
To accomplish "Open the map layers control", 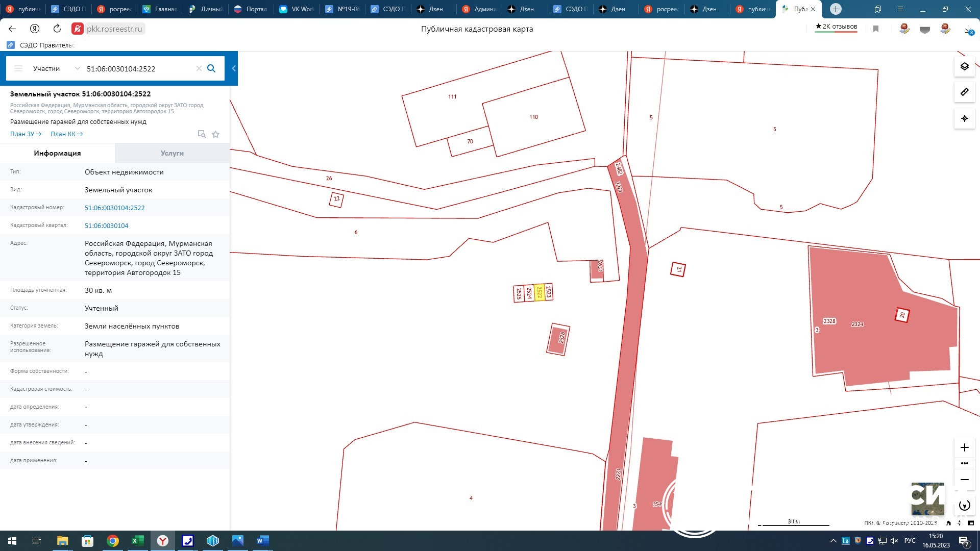I will [x=964, y=66].
